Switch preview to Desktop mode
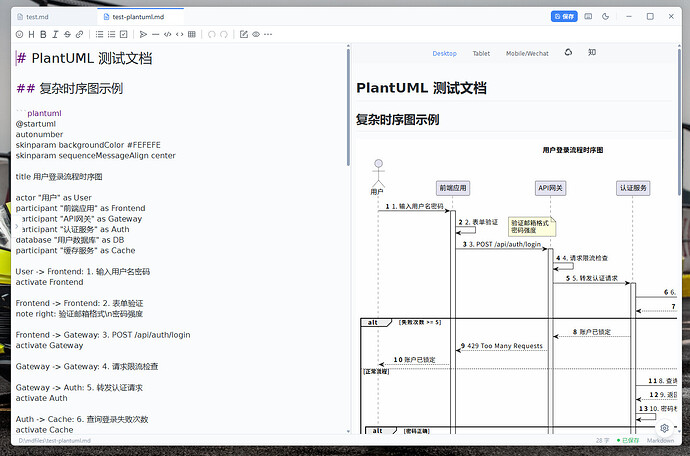Viewport: 690px width, 456px height. click(444, 53)
